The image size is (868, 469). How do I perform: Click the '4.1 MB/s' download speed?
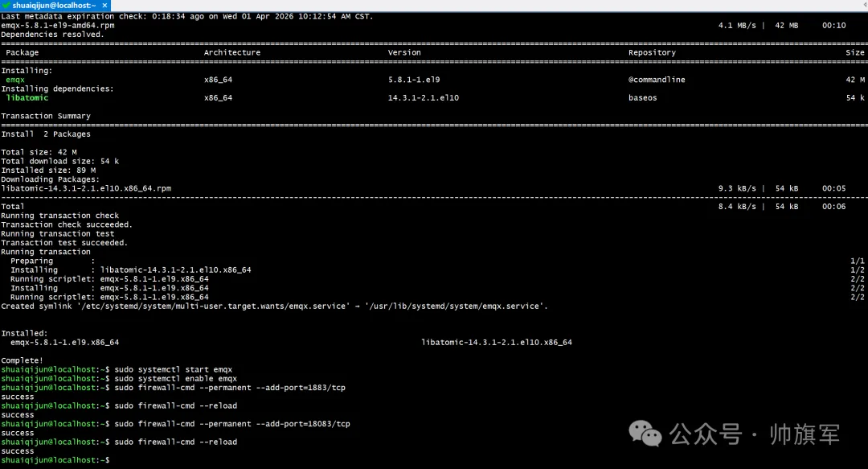737,26
